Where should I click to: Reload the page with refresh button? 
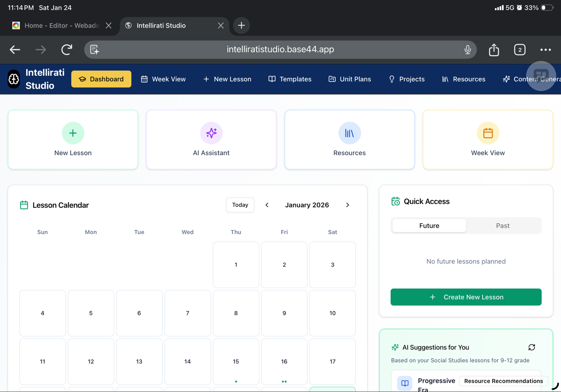point(67,50)
